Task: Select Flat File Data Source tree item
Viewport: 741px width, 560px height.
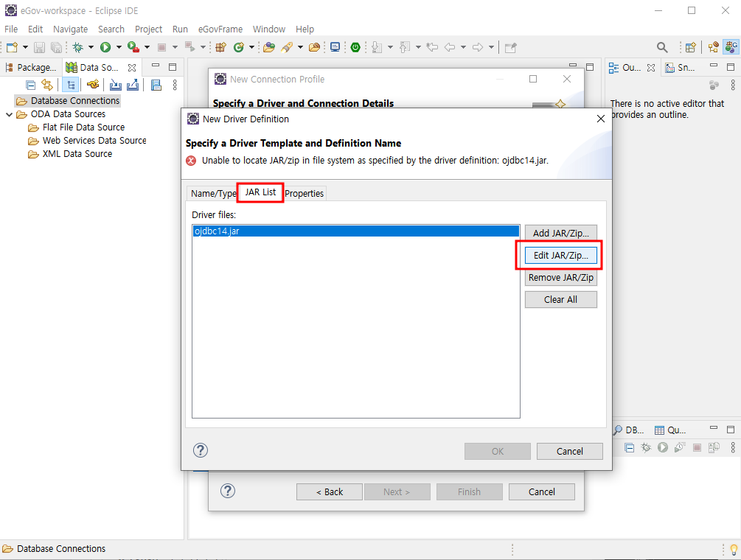Action: point(77,127)
